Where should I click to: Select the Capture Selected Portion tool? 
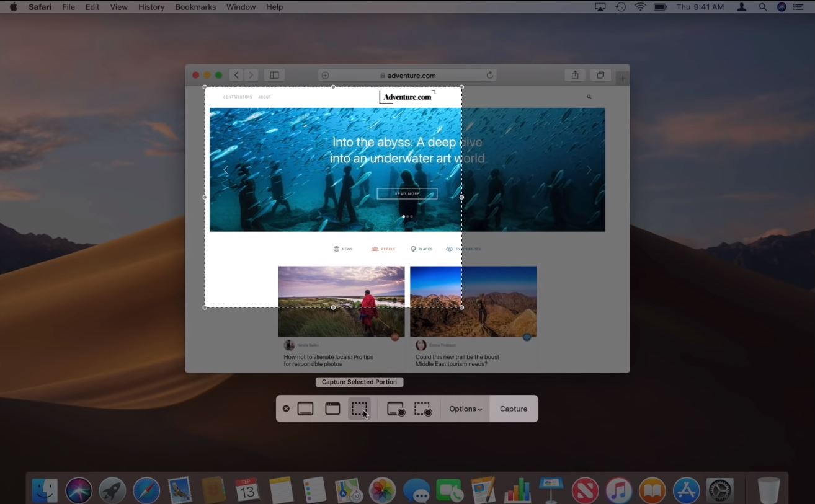tap(360, 409)
